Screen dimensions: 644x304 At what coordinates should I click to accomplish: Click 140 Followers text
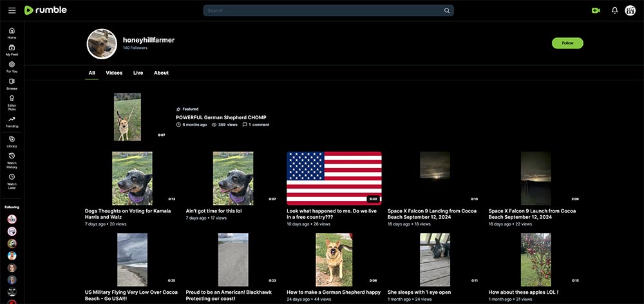click(x=135, y=48)
